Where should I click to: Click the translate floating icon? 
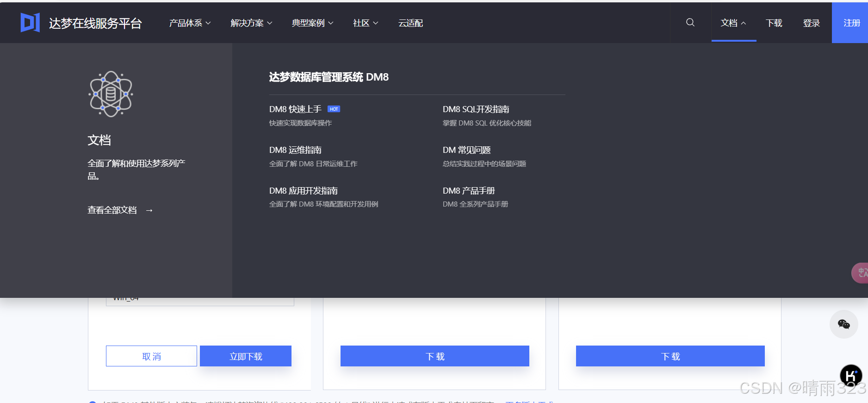860,273
